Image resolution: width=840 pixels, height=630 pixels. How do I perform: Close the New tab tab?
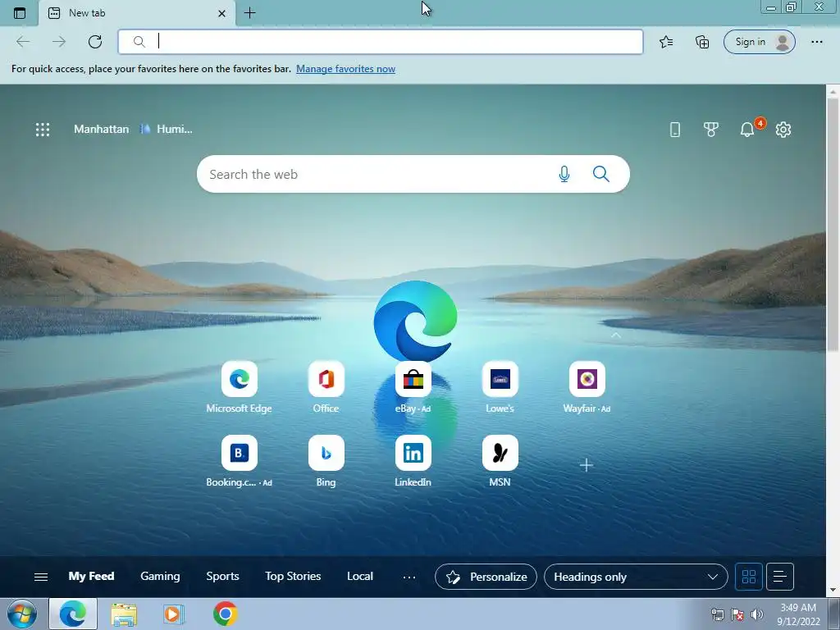point(221,13)
